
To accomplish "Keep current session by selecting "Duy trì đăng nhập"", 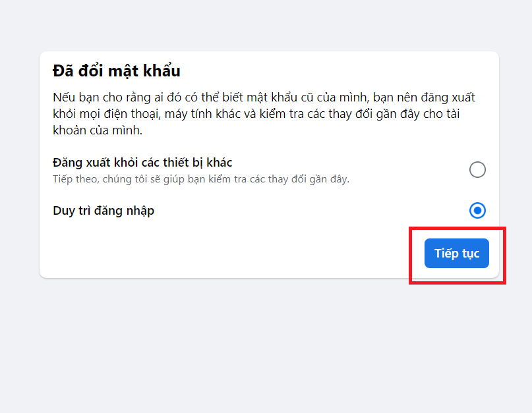I will 477,211.
